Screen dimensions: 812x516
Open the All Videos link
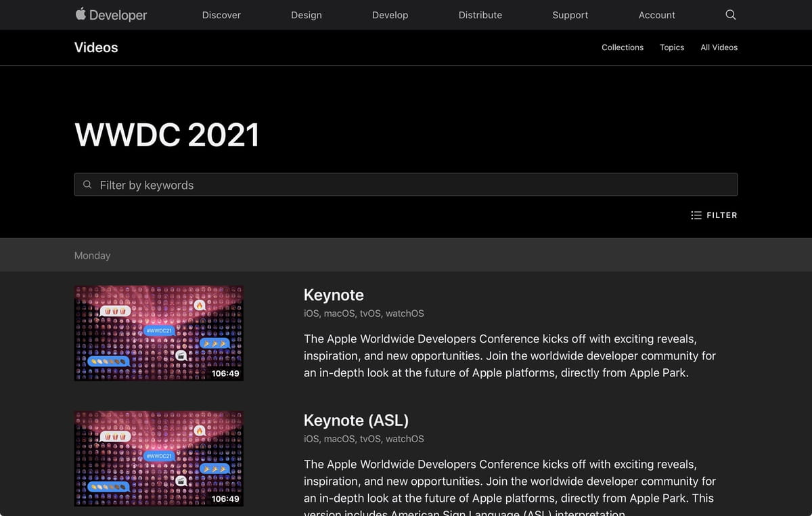click(719, 47)
